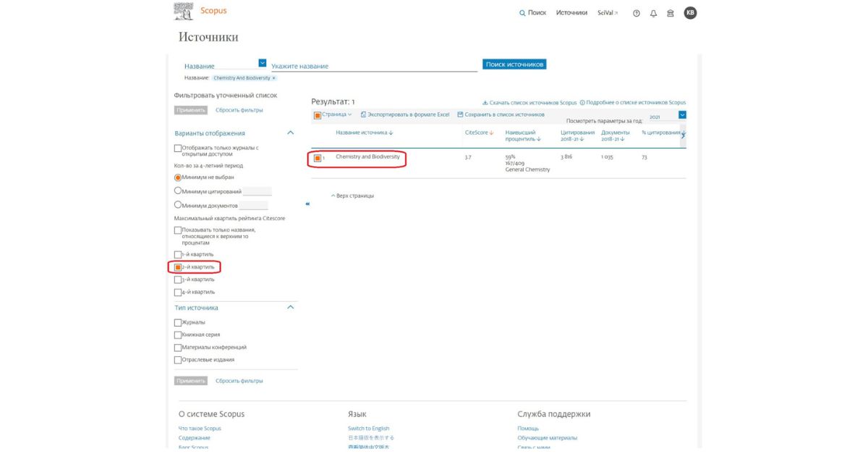Image resolution: width=868 pixels, height=454 pixels.
Task: Open the notifications bell
Action: (653, 13)
